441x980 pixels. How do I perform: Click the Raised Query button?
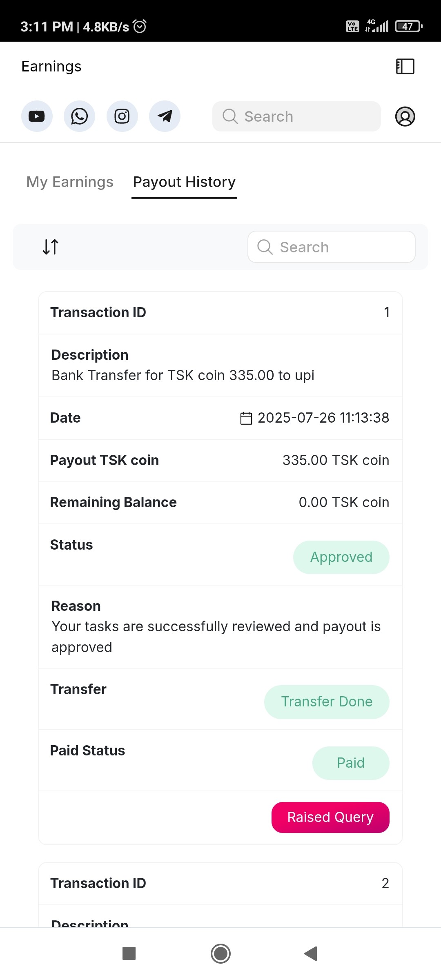330,817
